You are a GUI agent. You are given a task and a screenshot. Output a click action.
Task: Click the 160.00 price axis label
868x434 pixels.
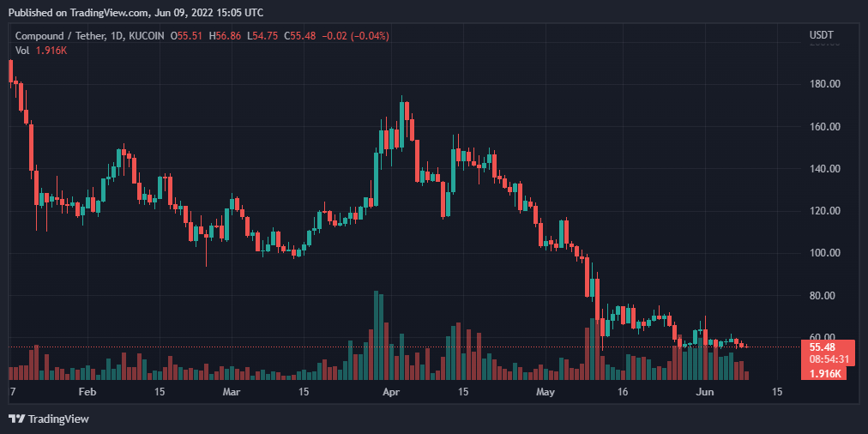(825, 126)
